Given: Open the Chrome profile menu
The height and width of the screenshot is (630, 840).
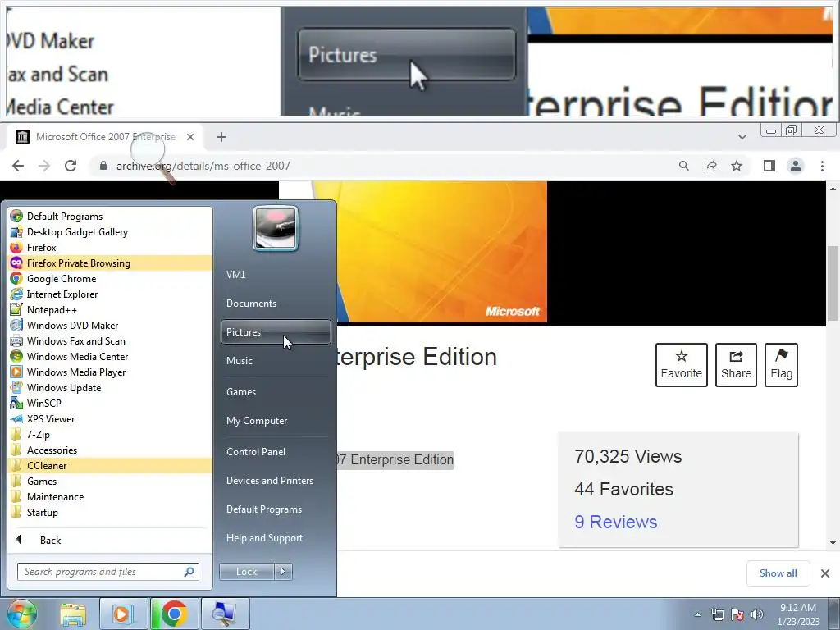Looking at the screenshot, I should (796, 166).
